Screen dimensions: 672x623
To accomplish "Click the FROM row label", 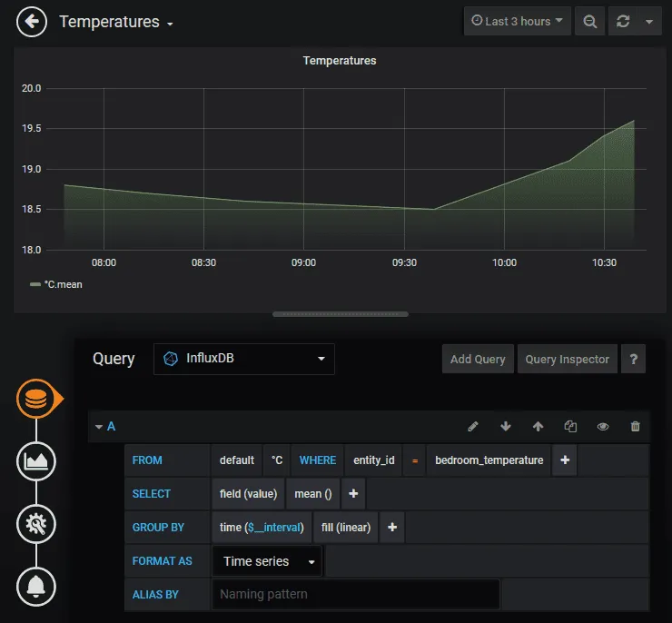I will pos(147,460).
